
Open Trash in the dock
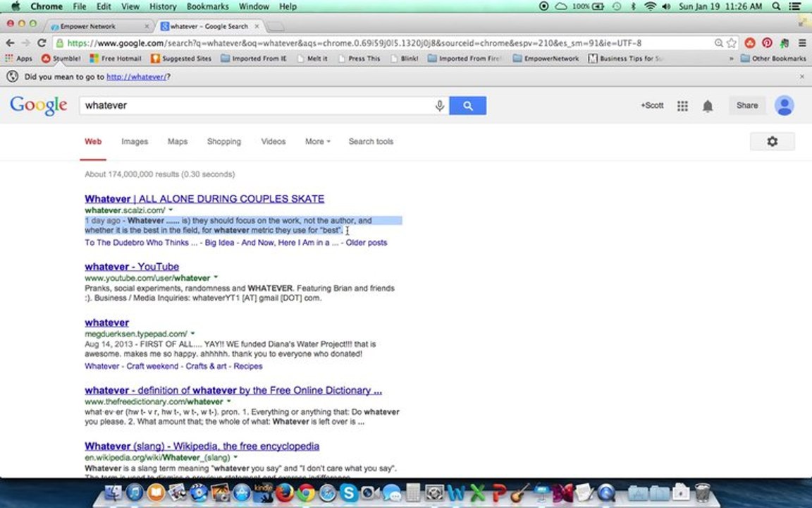tap(702, 492)
